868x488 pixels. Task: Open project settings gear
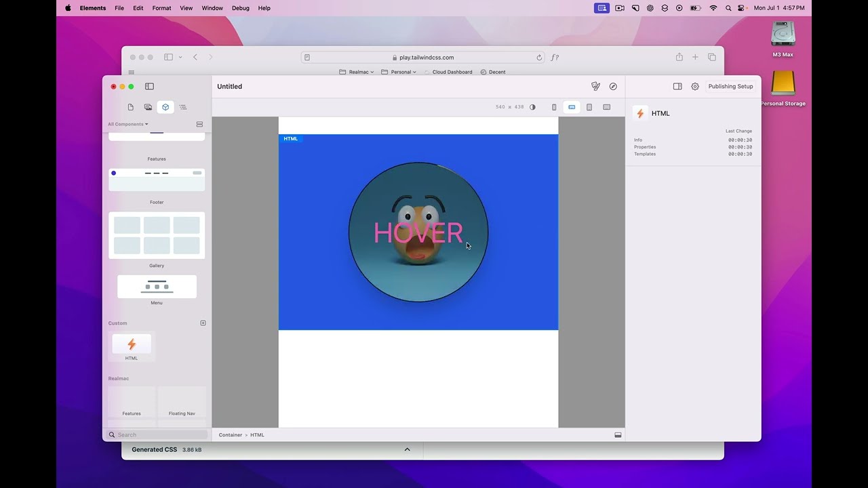(x=695, y=86)
